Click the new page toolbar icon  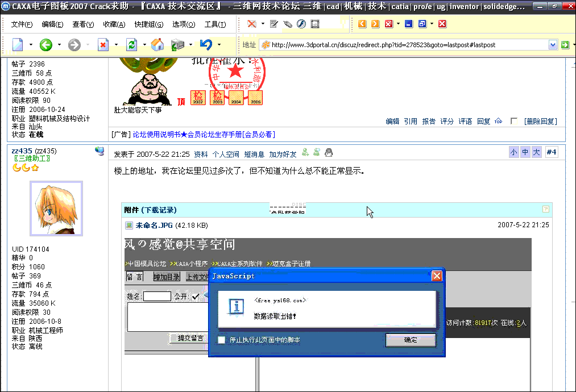click(18, 45)
